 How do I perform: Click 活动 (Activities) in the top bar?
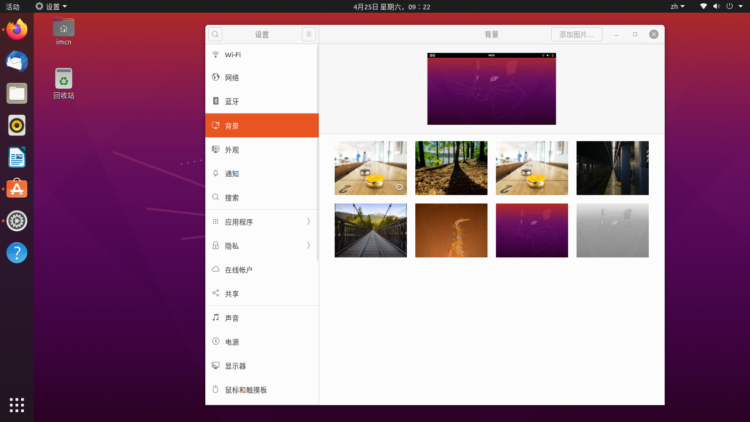click(x=13, y=6)
